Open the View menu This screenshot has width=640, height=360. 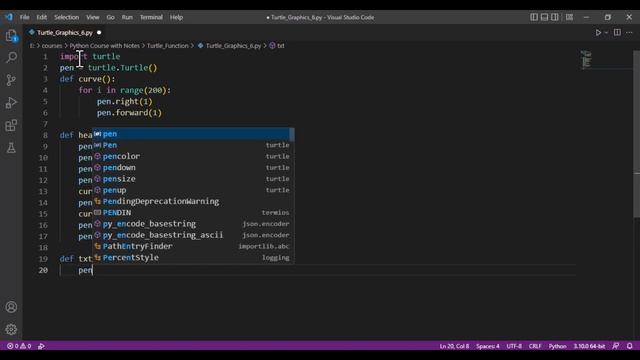[93, 17]
